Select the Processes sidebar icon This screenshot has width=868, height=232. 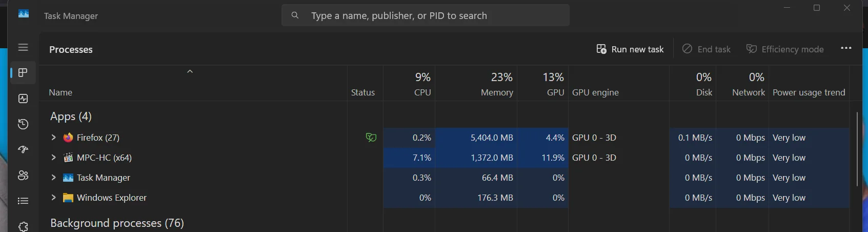tap(23, 72)
